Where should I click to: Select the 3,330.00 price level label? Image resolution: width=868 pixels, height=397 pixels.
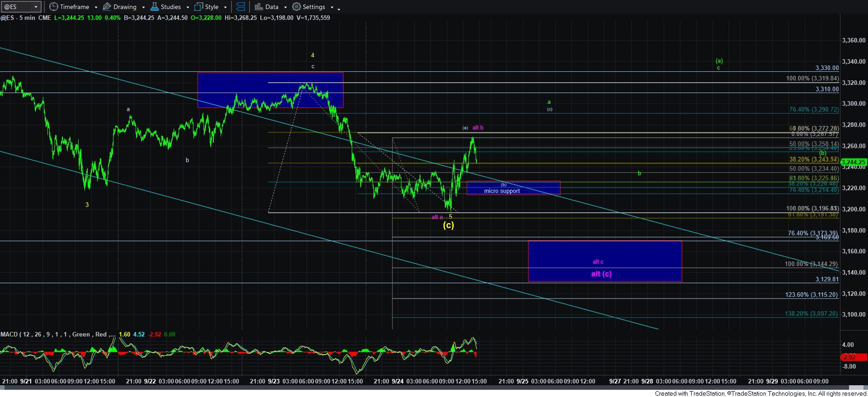[x=827, y=68]
